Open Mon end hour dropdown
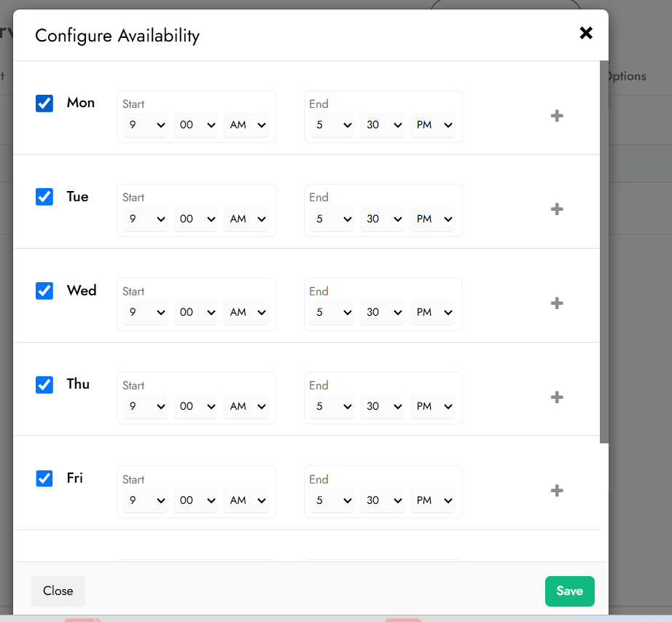This screenshot has height=622, width=672. tap(332, 125)
